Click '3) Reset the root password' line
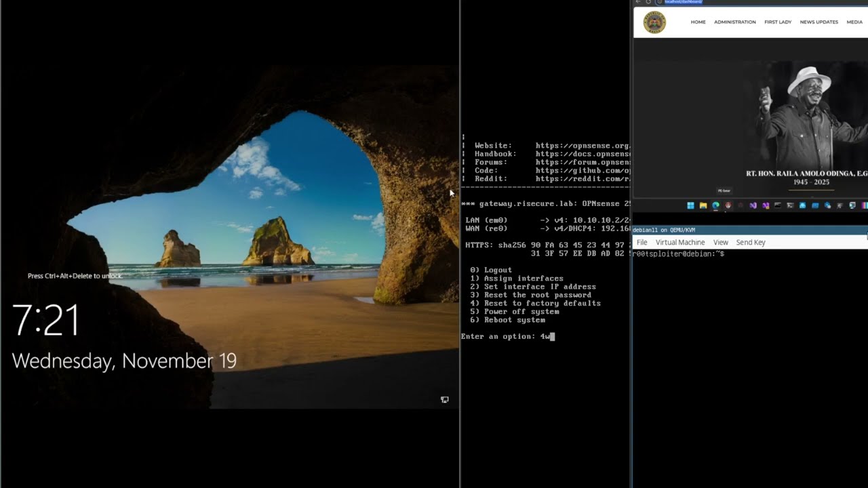Image resolution: width=868 pixels, height=488 pixels. 531,295
